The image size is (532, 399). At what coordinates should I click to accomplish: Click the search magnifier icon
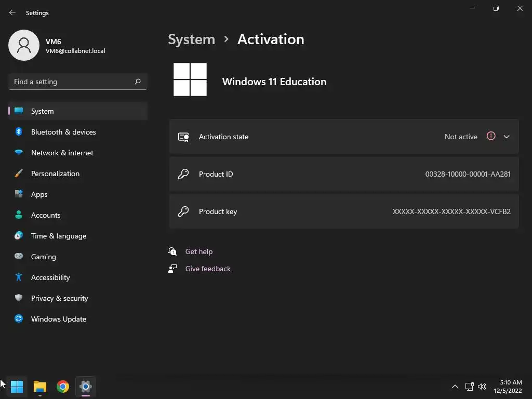(x=137, y=82)
